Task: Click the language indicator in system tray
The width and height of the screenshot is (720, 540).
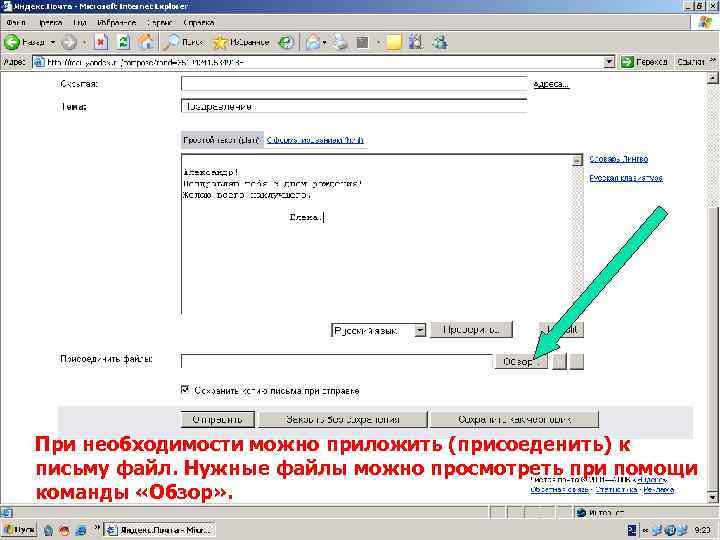Action: pyautogui.click(x=632, y=530)
